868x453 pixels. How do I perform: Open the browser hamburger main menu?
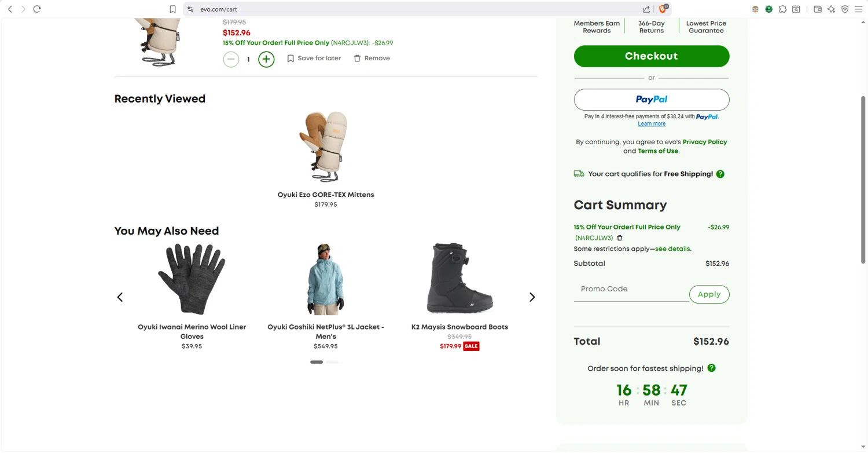pos(858,9)
